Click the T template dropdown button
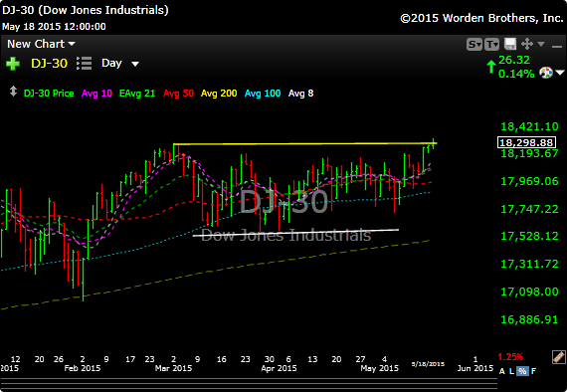This screenshot has height=392, width=567. [x=491, y=45]
